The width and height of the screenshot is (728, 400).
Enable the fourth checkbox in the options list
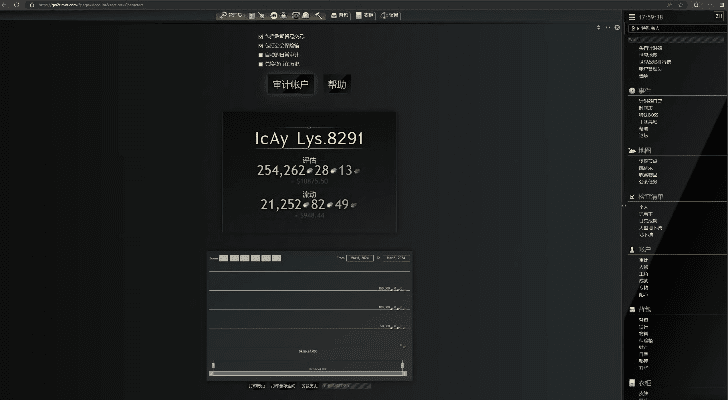[260, 63]
